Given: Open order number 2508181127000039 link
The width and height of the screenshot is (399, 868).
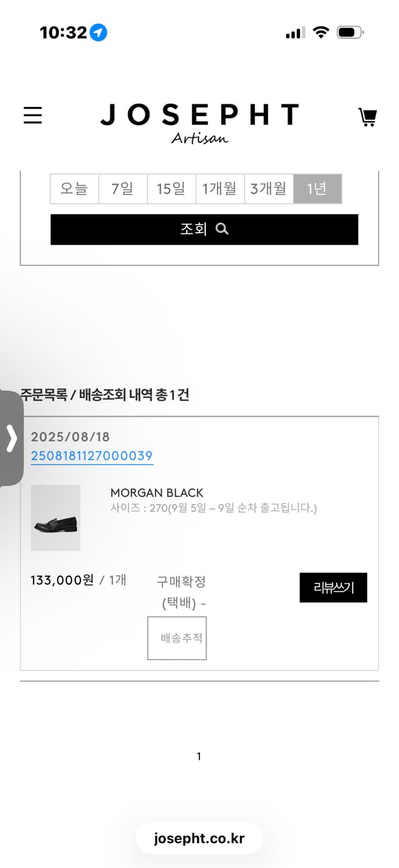Looking at the screenshot, I should pos(91,456).
